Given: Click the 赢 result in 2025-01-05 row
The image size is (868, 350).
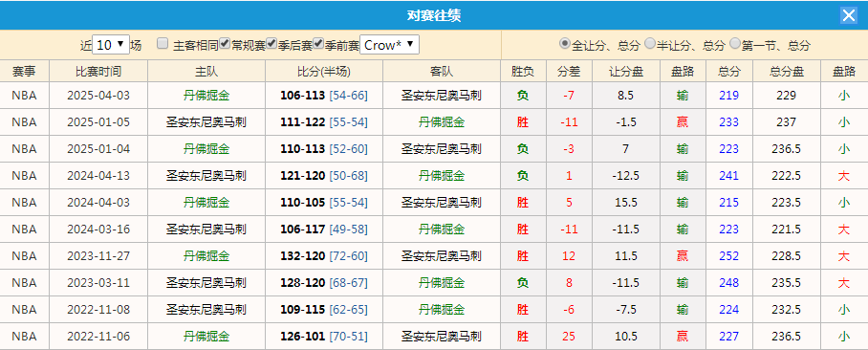Looking at the screenshot, I should (683, 121).
